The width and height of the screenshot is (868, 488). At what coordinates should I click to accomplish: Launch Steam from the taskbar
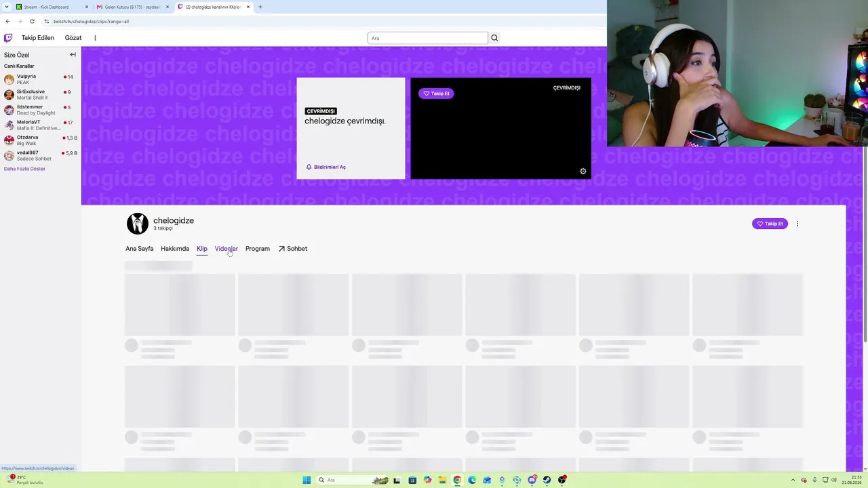point(547,480)
